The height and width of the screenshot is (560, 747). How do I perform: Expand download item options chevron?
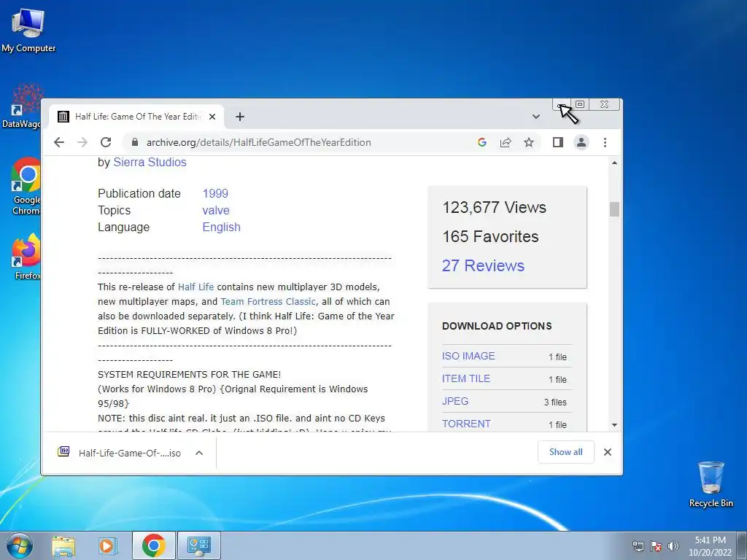pyautogui.click(x=199, y=453)
